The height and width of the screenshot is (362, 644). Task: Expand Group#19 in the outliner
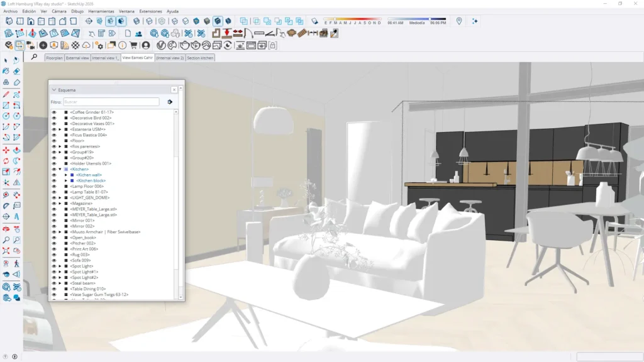[60, 152]
